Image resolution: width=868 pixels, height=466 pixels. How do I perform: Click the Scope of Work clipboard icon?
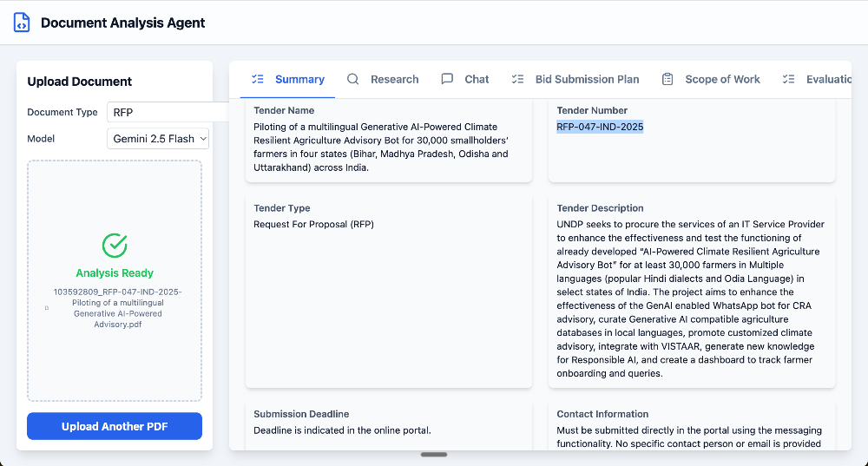(667, 79)
